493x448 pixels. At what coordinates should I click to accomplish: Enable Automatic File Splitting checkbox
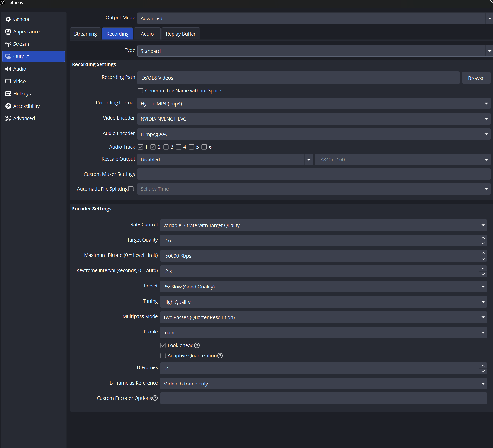131,189
